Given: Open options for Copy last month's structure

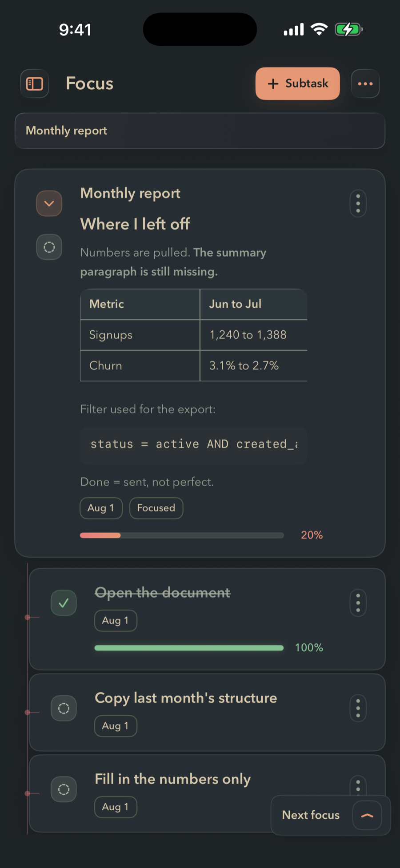Looking at the screenshot, I should [x=358, y=709].
